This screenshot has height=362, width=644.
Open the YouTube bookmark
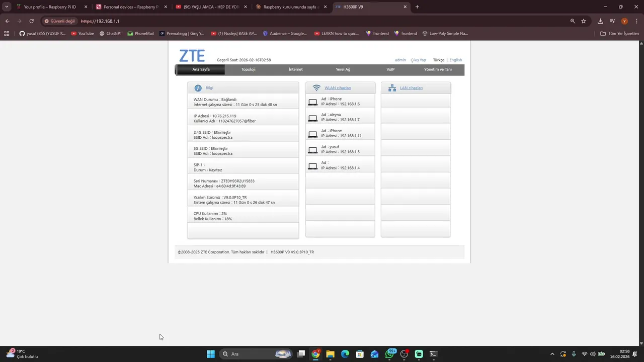pos(83,34)
